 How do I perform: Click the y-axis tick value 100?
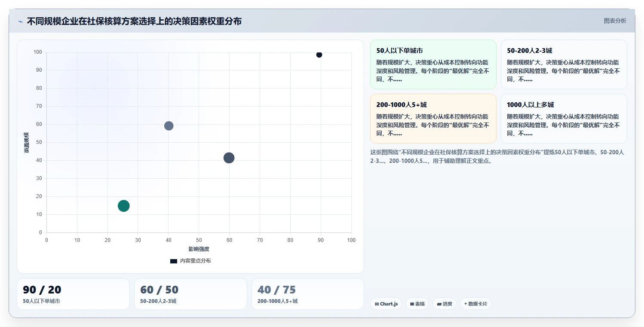click(38, 52)
